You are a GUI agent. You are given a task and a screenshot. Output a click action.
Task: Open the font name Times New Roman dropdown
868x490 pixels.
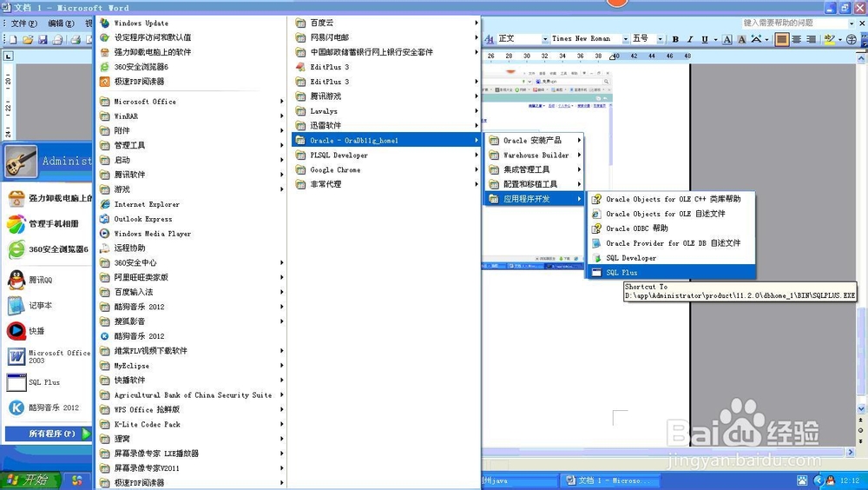[625, 39]
